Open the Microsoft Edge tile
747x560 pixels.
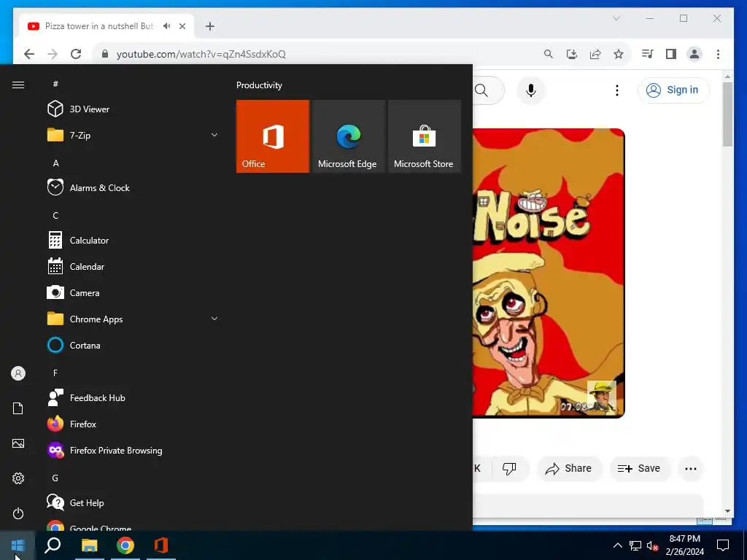[348, 136]
